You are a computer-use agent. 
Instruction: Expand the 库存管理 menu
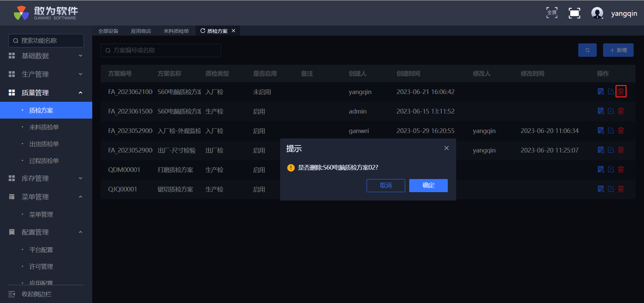(46, 178)
